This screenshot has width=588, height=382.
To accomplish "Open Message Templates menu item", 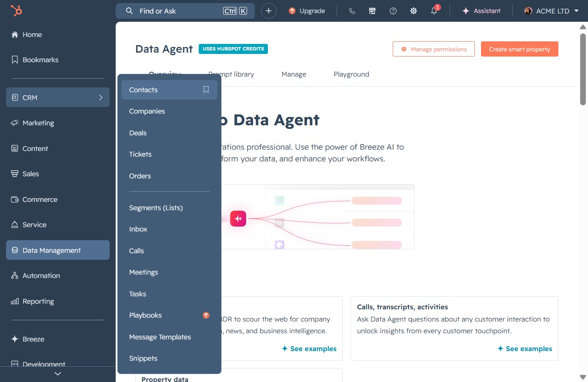I will coord(169,337).
